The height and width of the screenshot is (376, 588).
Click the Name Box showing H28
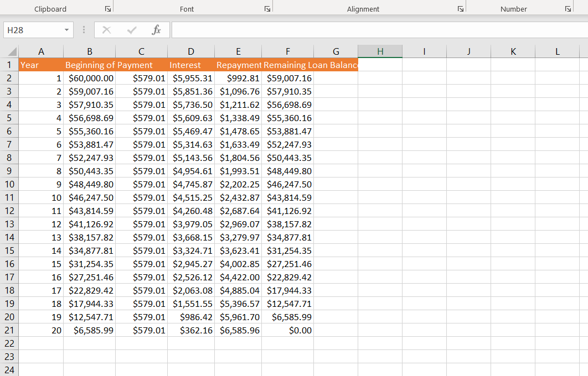[x=33, y=30]
